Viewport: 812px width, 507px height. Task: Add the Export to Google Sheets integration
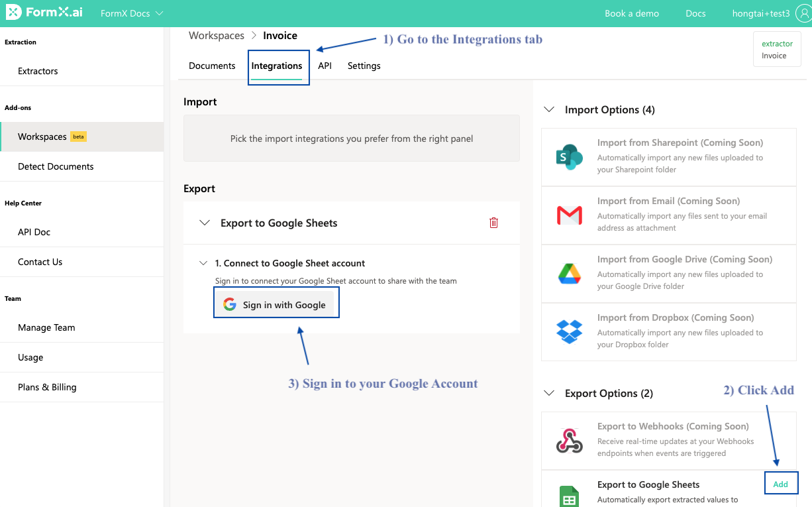tap(781, 484)
